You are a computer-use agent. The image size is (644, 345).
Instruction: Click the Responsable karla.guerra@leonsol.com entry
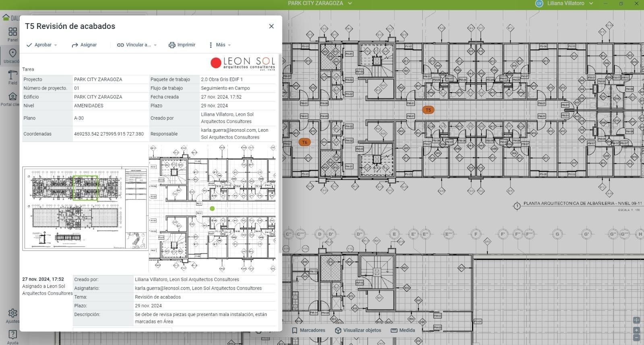[235, 134]
